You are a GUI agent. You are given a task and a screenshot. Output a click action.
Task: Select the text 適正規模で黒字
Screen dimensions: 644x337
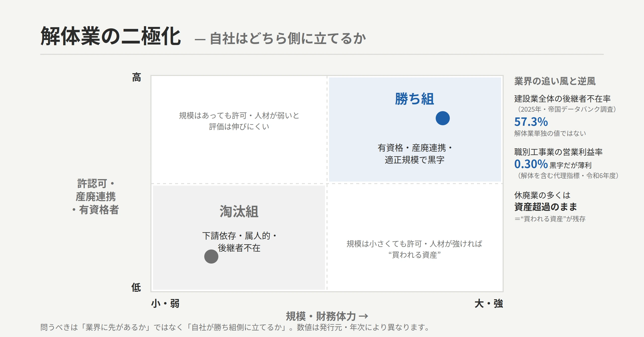coord(415,160)
